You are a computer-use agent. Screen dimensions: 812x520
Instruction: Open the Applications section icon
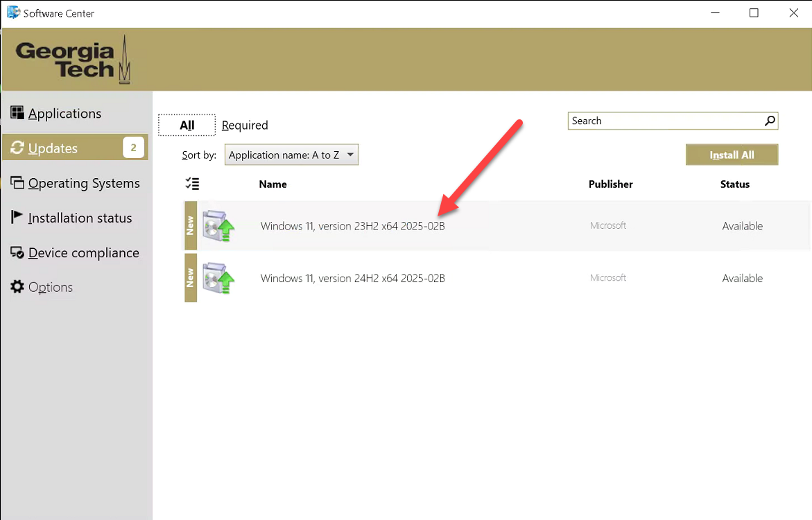[17, 113]
